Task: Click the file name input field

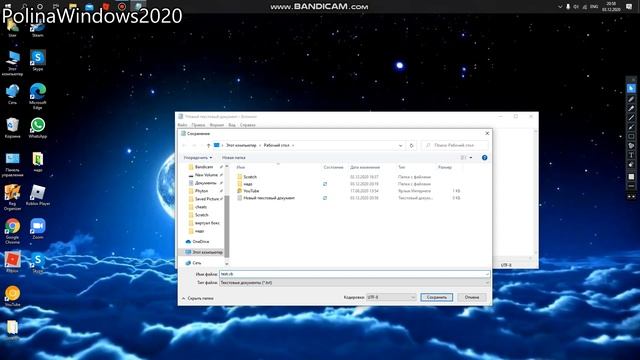Action: tap(354, 274)
